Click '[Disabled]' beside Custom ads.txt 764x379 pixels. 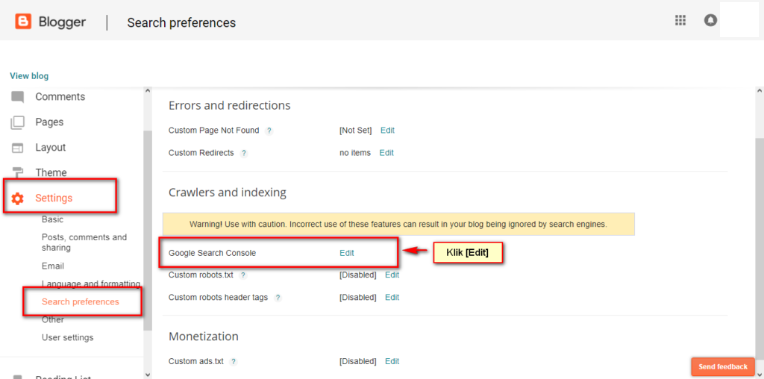pos(358,361)
